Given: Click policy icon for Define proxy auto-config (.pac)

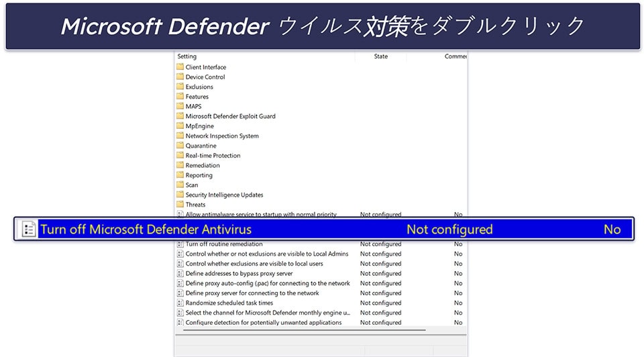Looking at the screenshot, I should click(180, 283).
